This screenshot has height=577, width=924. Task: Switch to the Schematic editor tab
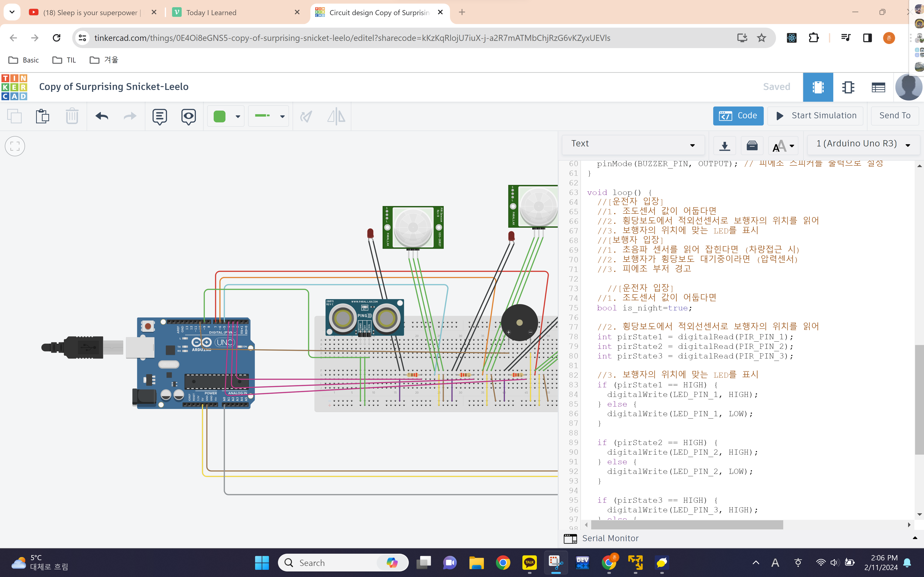click(x=848, y=86)
